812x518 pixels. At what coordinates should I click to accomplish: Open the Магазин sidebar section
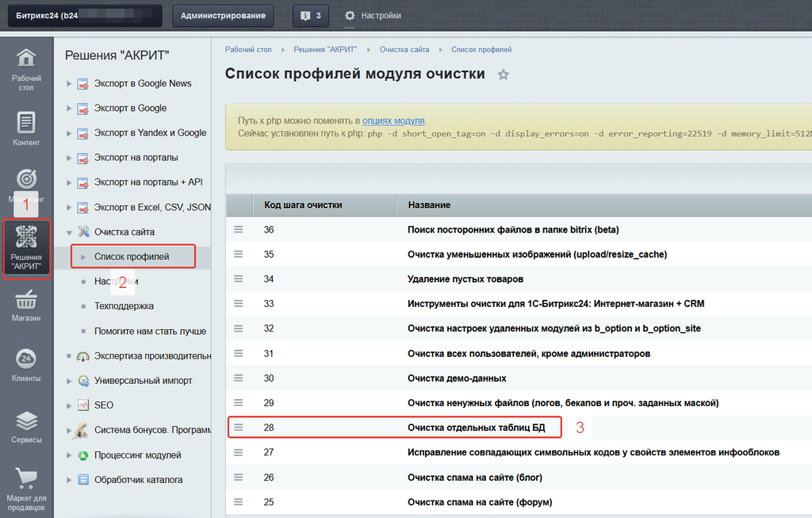click(26, 305)
